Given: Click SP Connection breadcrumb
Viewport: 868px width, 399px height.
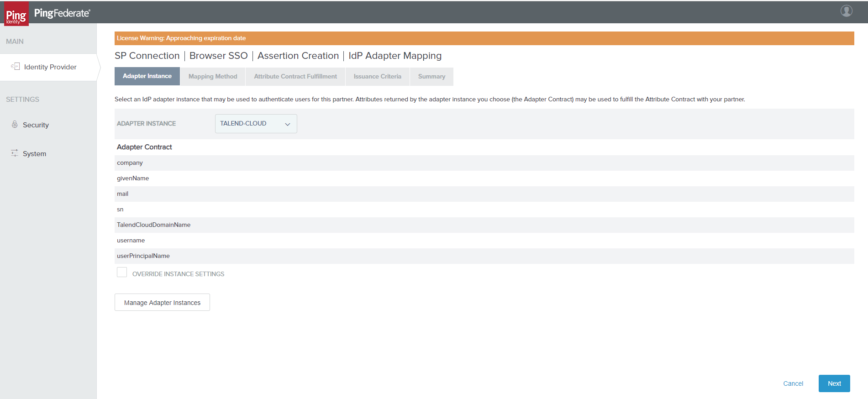Looking at the screenshot, I should coord(147,56).
